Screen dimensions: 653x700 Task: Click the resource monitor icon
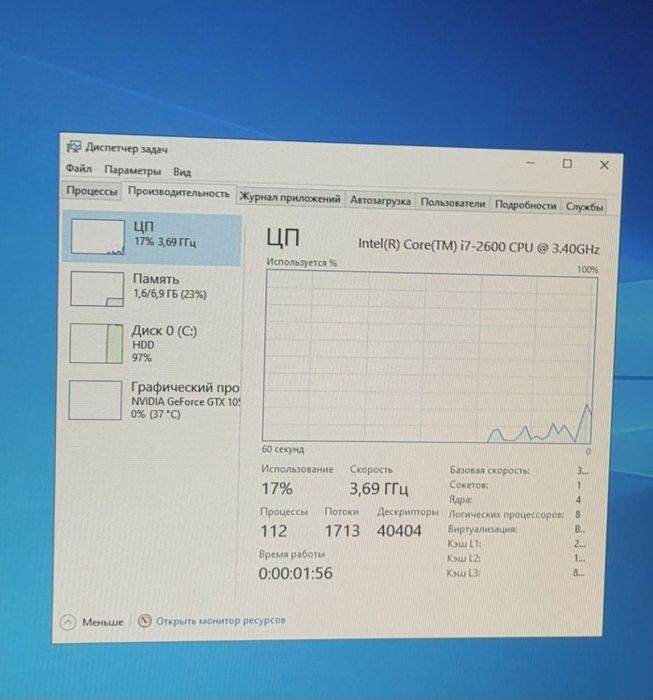(144, 621)
